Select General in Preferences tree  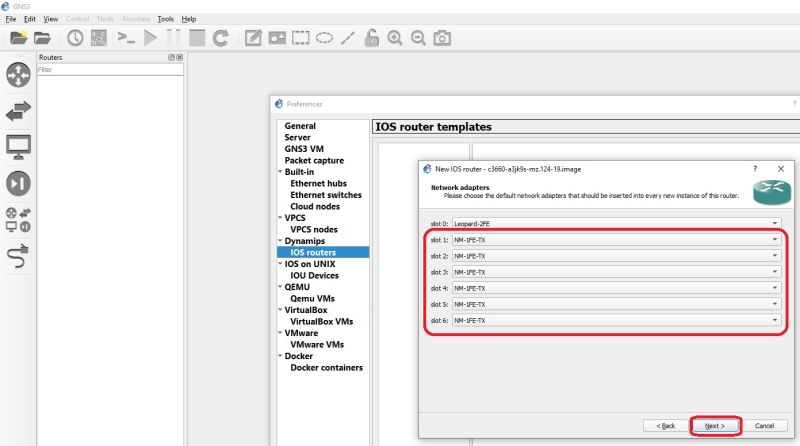[x=300, y=126]
